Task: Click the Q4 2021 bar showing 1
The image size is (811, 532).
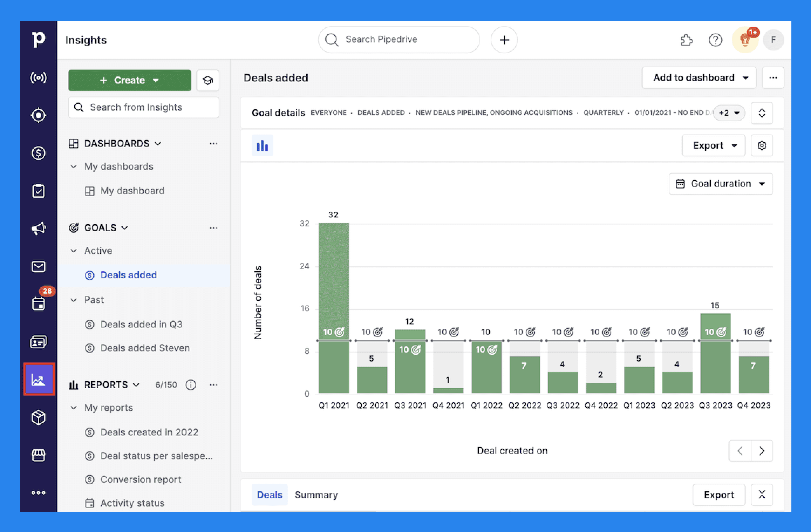Action: tap(448, 390)
